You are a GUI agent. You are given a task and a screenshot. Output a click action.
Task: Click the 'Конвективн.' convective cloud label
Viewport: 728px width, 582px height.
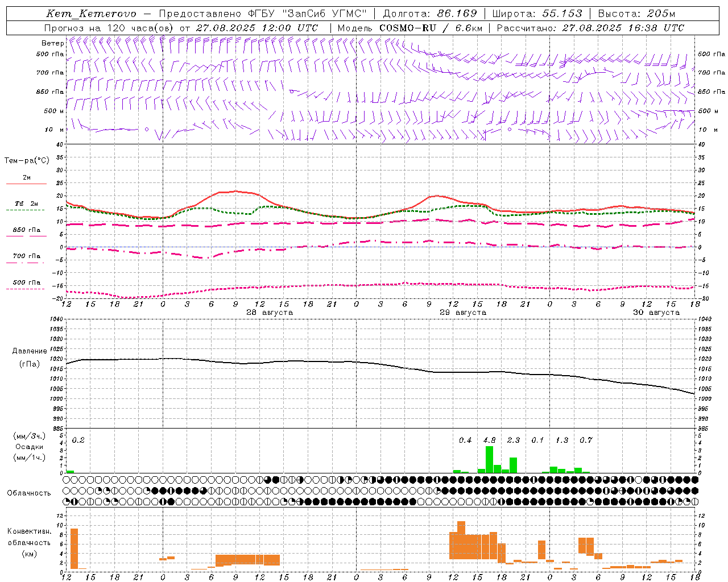pos(30,531)
